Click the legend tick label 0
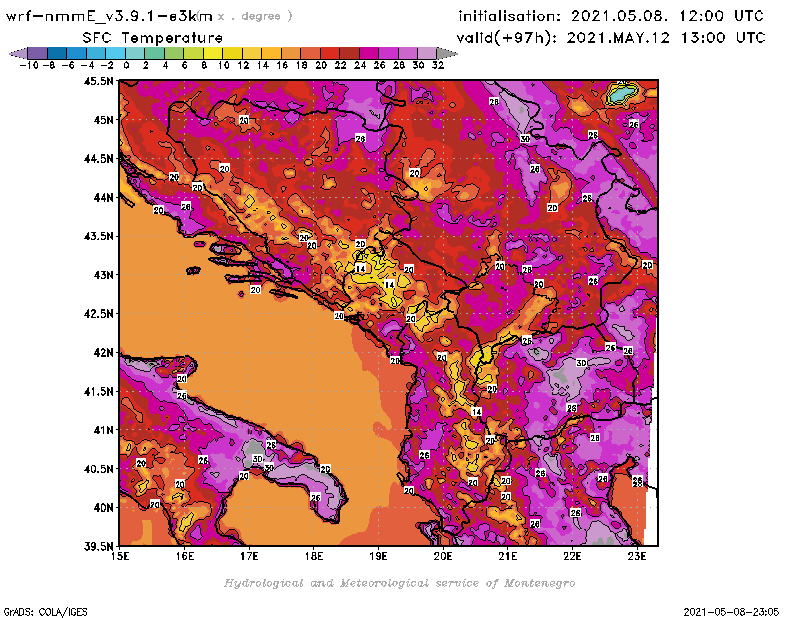This screenshot has width=800, height=618. (x=126, y=65)
